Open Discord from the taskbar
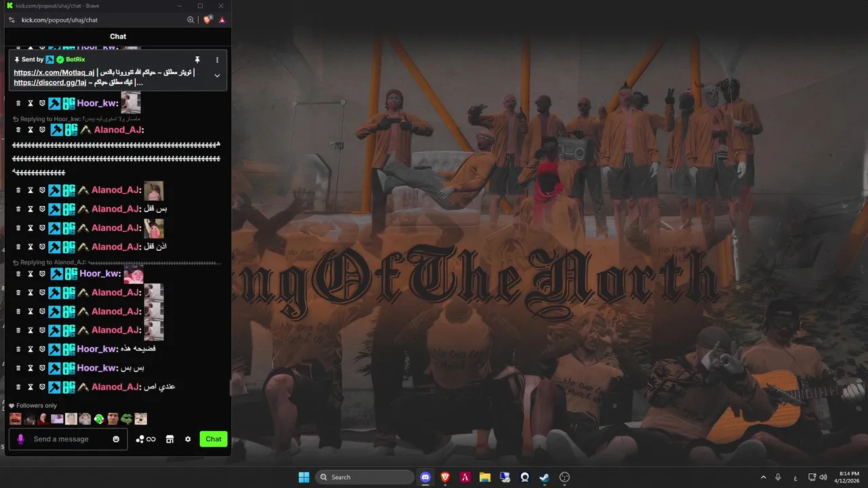This screenshot has height=488, width=868. (425, 477)
